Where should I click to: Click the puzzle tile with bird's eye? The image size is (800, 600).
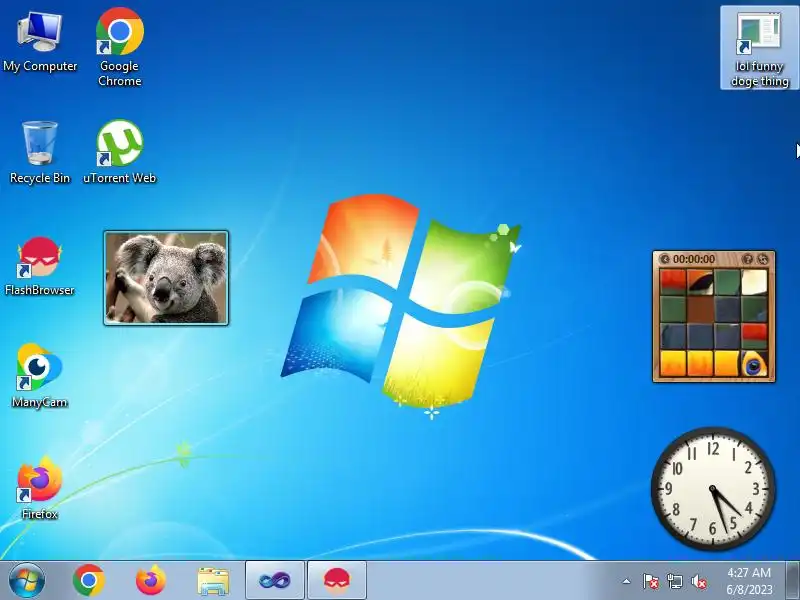pyautogui.click(x=754, y=364)
